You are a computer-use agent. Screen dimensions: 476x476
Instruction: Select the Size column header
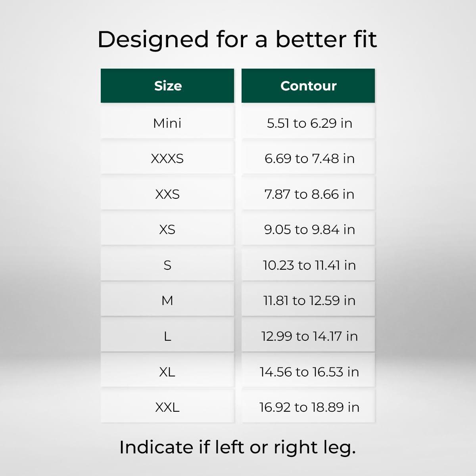pos(167,86)
